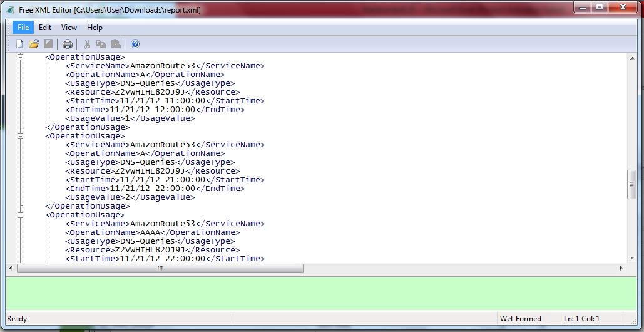Click the Help question mark icon
This screenshot has height=332, width=644.
[135, 44]
